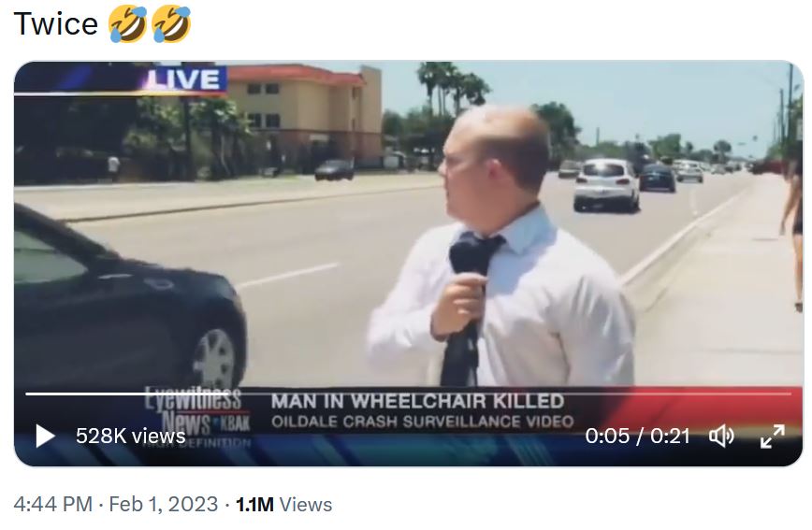Click the dark car in the foreground
The height and width of the screenshot is (530, 812).
(x=129, y=298)
